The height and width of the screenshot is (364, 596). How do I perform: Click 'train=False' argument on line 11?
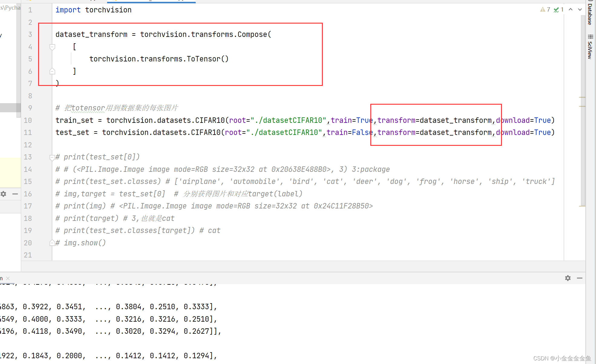pyautogui.click(x=349, y=133)
